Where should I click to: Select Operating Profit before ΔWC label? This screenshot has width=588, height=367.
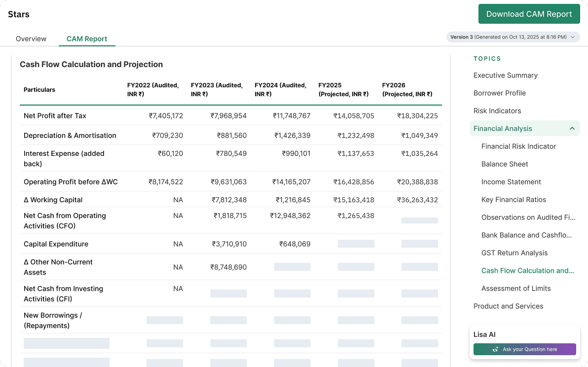(71, 182)
